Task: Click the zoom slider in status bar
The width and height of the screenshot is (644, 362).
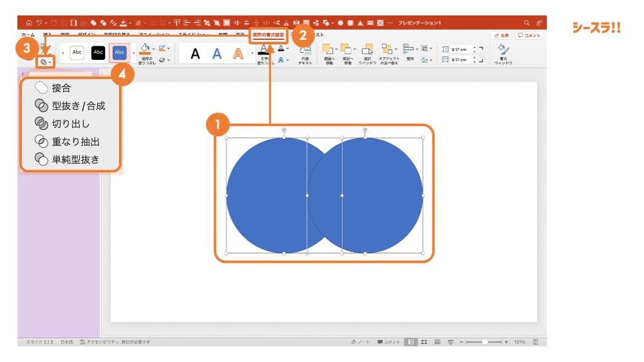Action: click(x=484, y=342)
